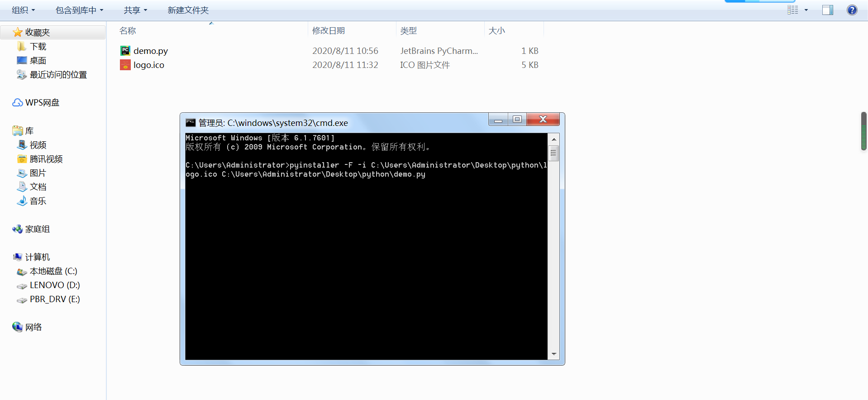Image resolution: width=868 pixels, height=400 pixels.
Task: Select the demo.py file name
Action: pyautogui.click(x=151, y=51)
